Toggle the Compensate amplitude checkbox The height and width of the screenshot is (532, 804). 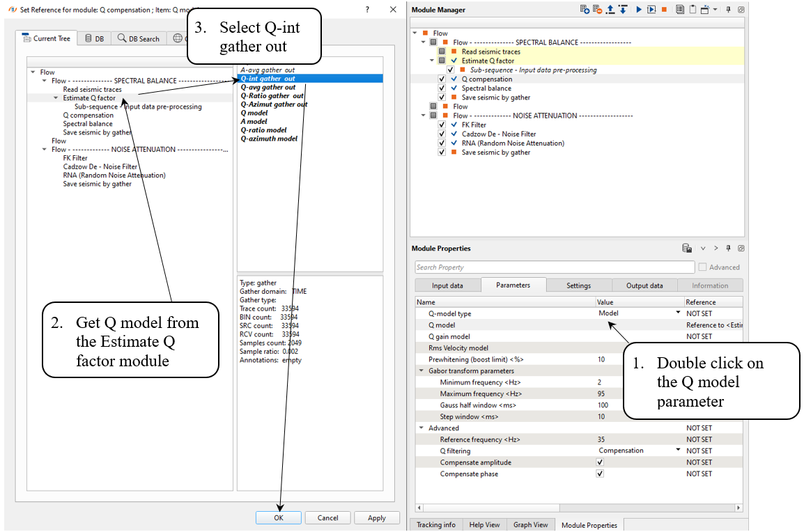pyautogui.click(x=600, y=462)
